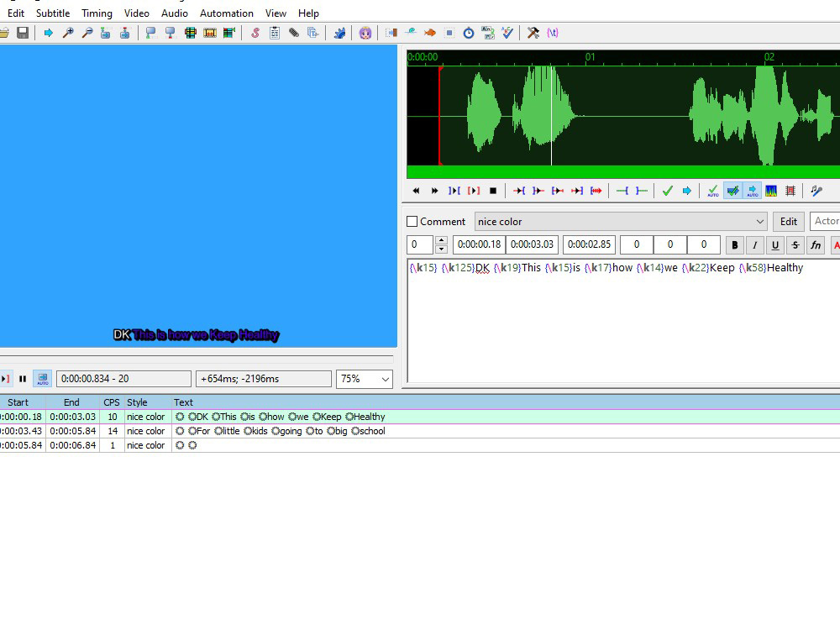Toggle auto next line on commit button
The image size is (840, 630).
coord(732,191)
